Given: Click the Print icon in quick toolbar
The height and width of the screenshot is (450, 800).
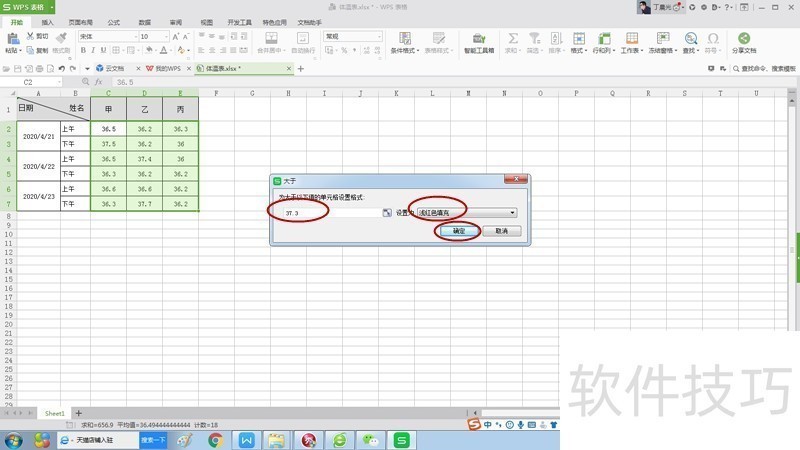Looking at the screenshot, I should [39, 68].
